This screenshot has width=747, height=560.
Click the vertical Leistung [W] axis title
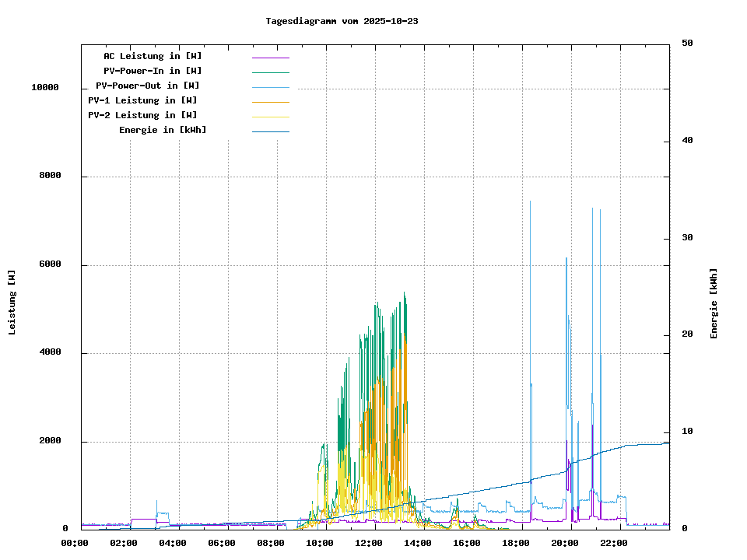coord(12,303)
